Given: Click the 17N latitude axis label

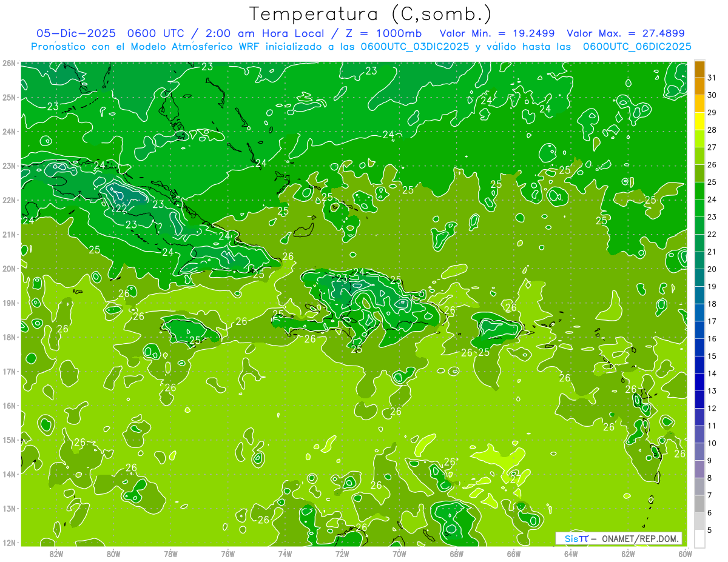Looking at the screenshot, I should (8, 371).
